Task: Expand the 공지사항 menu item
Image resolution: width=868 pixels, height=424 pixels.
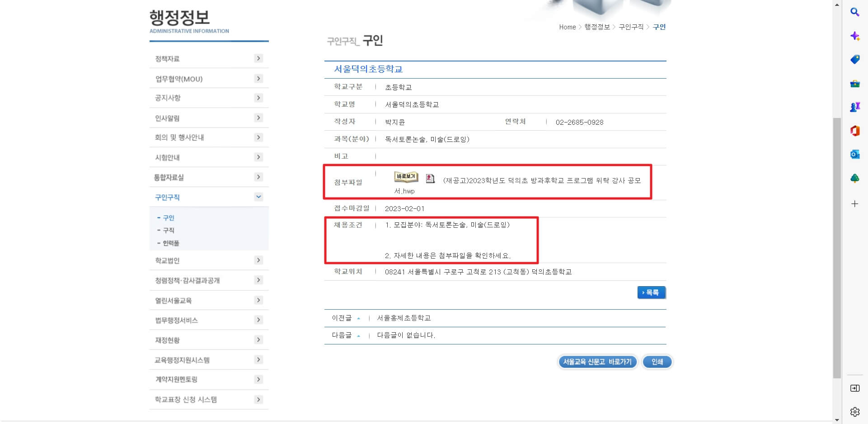Action: (x=258, y=98)
